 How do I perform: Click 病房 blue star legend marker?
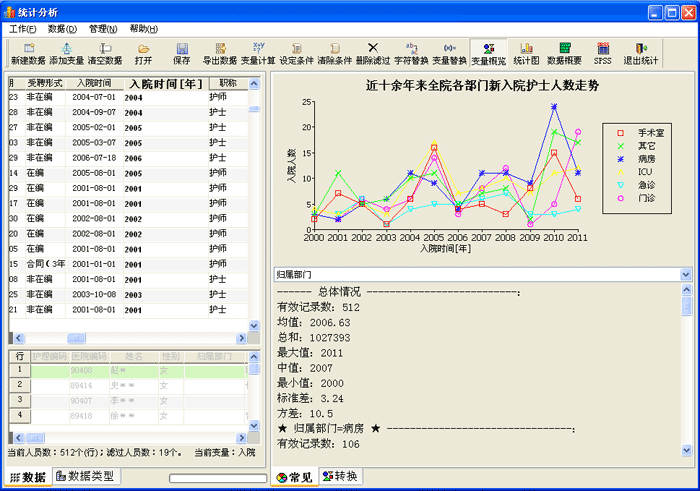click(621, 159)
